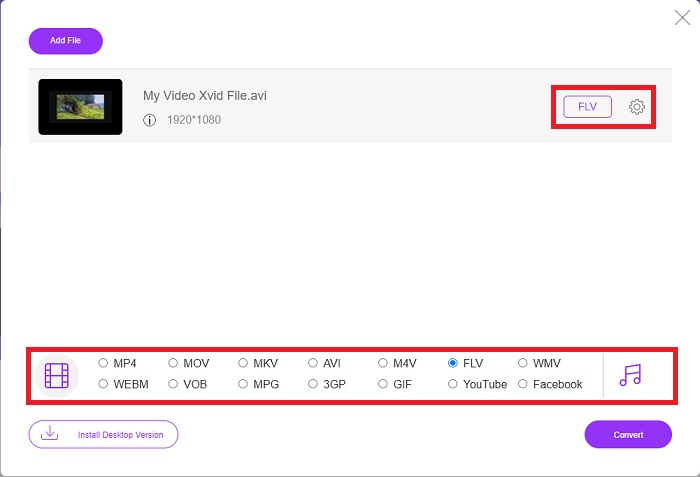Viewport: 700px width, 477px height.
Task: Select the WMV format radio button
Action: pyautogui.click(x=523, y=363)
